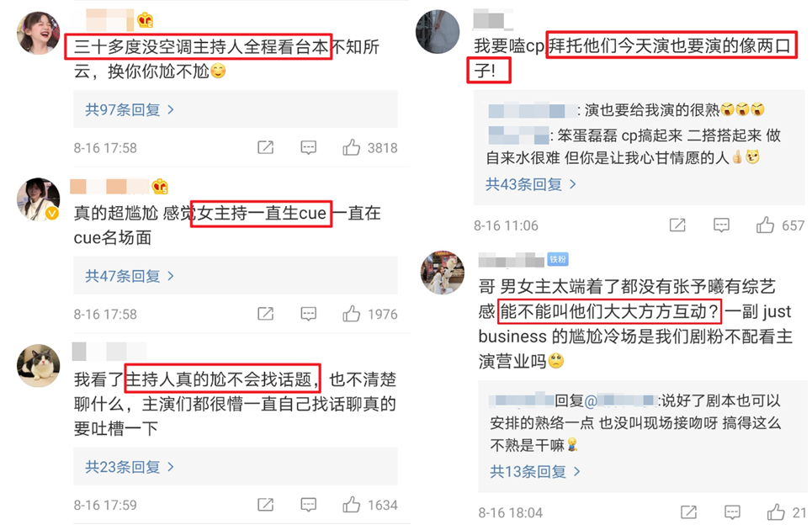Open 共13条回复 reply thread
The height and width of the screenshot is (530, 812).
535,471
